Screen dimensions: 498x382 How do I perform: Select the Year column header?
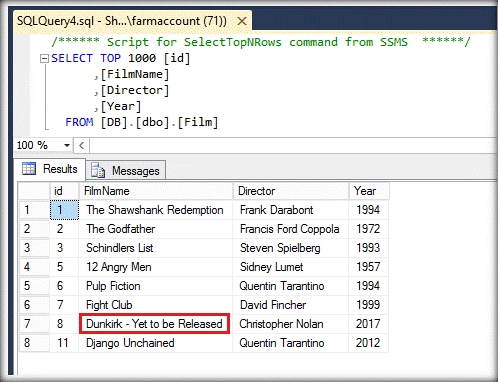[x=369, y=191]
